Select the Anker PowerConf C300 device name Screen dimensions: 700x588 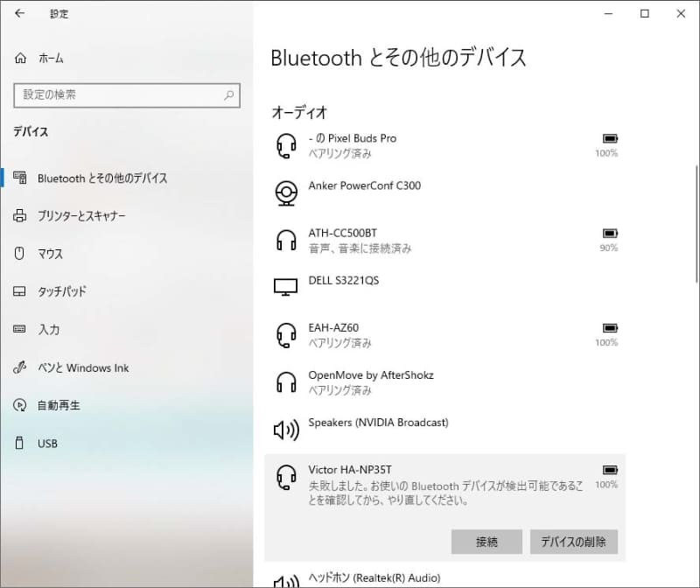coord(365,185)
